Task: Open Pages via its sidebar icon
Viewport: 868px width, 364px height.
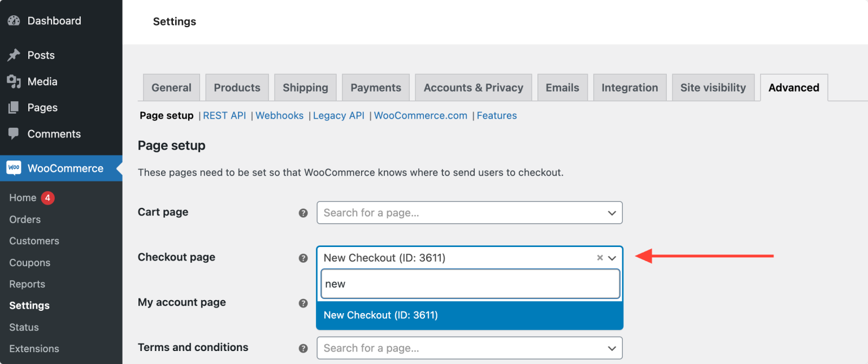Action: pyautogui.click(x=14, y=107)
